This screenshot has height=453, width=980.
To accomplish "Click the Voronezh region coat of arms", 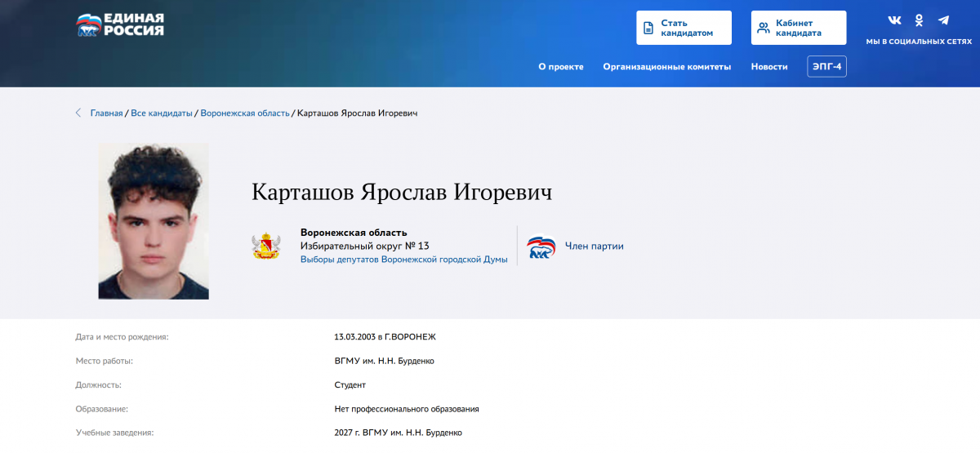I will 266,245.
